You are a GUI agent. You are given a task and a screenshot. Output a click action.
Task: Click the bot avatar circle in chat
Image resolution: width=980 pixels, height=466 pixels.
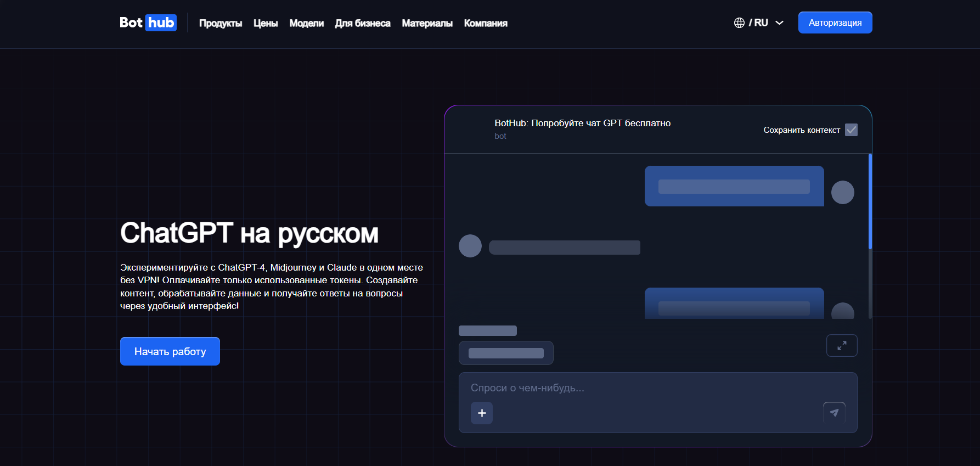coord(470,246)
